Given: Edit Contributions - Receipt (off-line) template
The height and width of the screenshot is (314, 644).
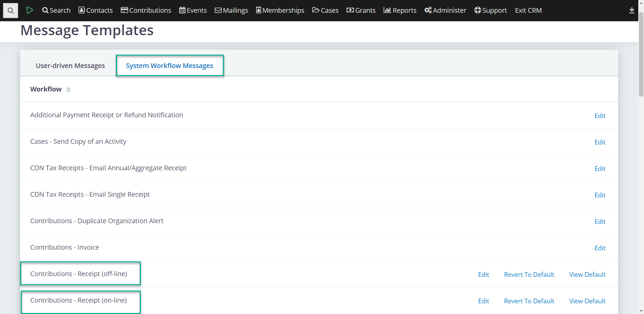Looking at the screenshot, I should tap(483, 274).
